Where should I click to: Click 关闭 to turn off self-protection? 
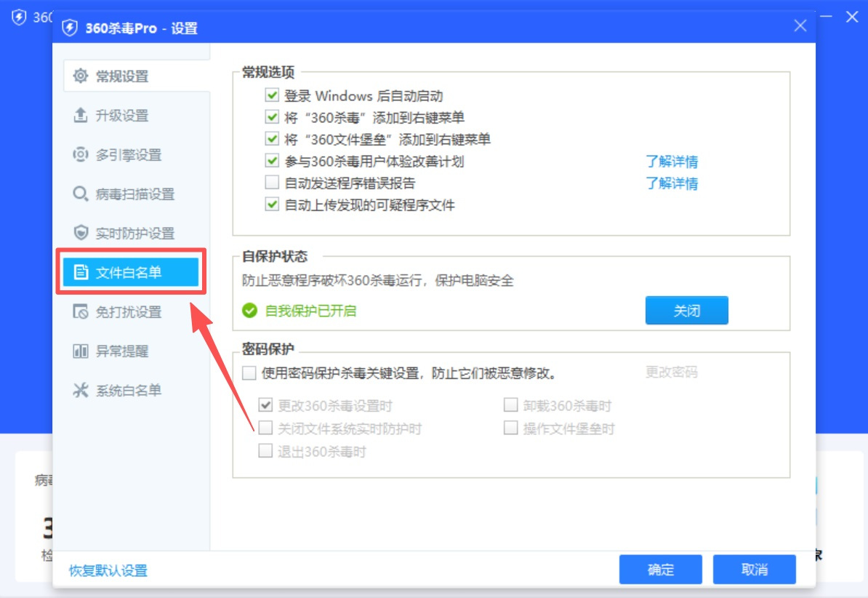pos(686,311)
